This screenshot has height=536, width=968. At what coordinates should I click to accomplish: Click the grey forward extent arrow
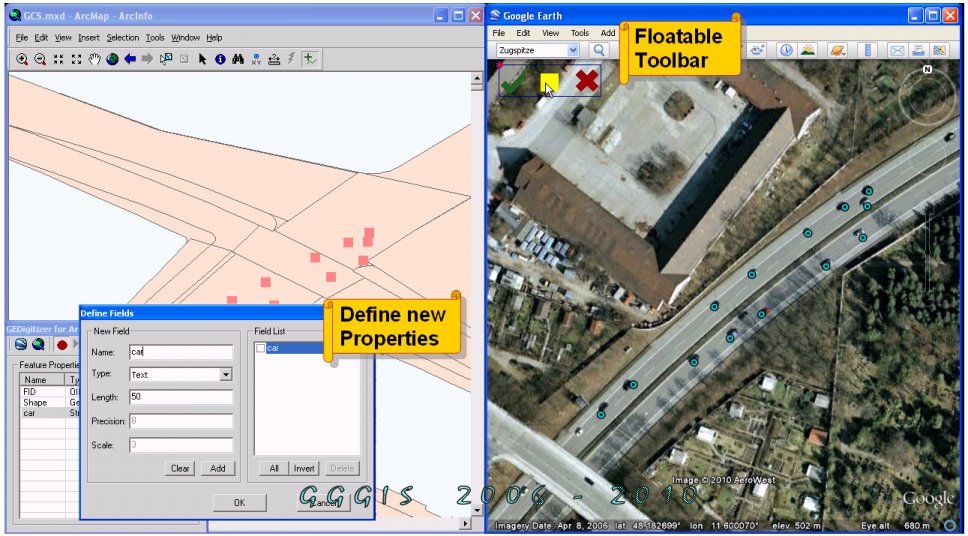click(x=147, y=59)
